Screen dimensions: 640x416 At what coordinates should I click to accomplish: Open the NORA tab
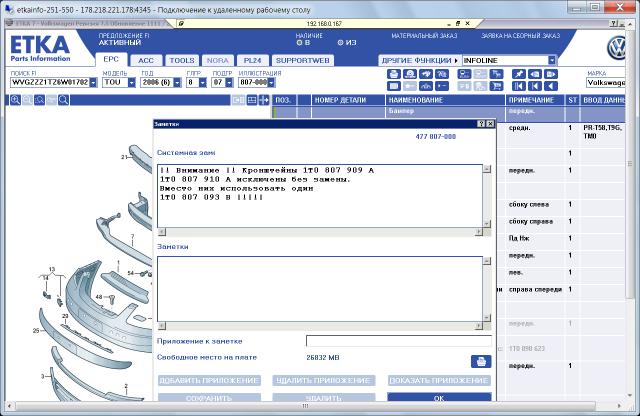[x=218, y=60]
